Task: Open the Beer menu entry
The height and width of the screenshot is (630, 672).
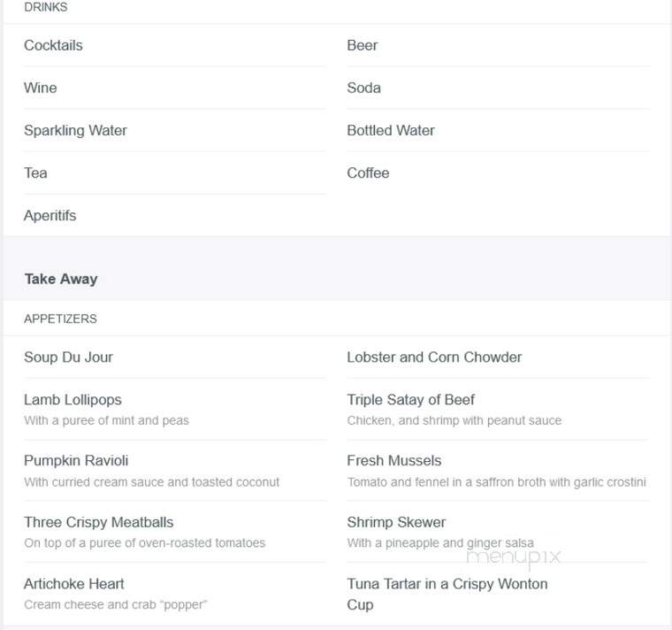Action: (363, 45)
